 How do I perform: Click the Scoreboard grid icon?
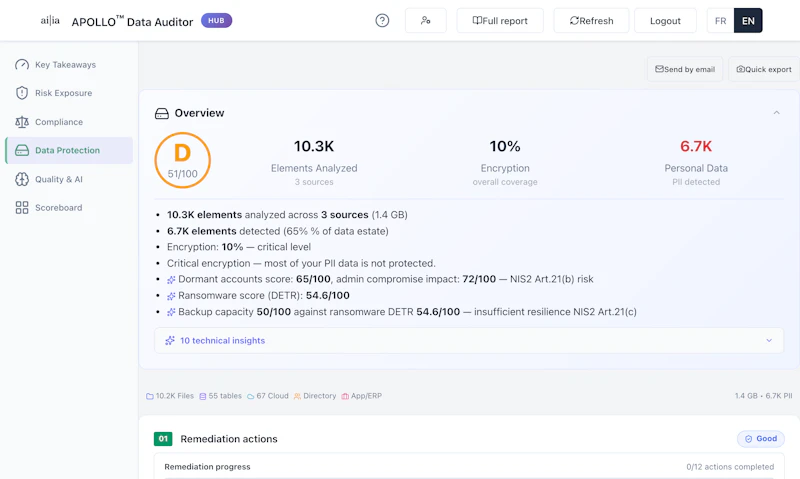[x=22, y=208]
